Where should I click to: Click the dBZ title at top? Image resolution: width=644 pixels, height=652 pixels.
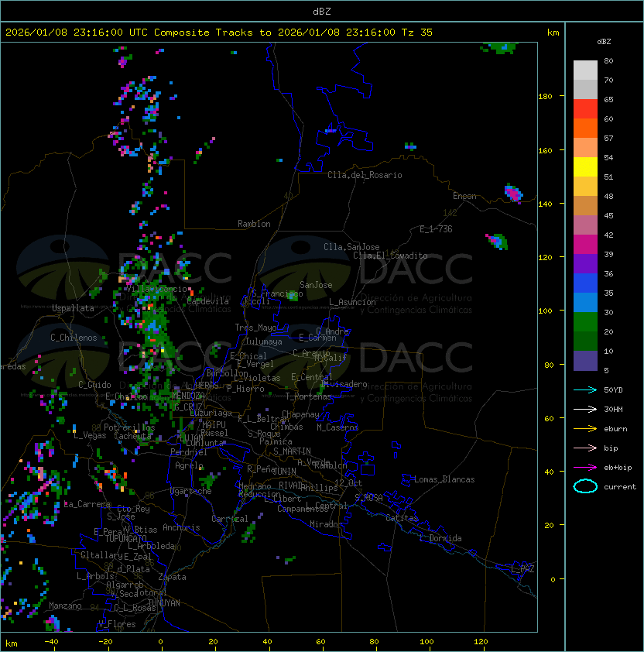[x=322, y=11]
